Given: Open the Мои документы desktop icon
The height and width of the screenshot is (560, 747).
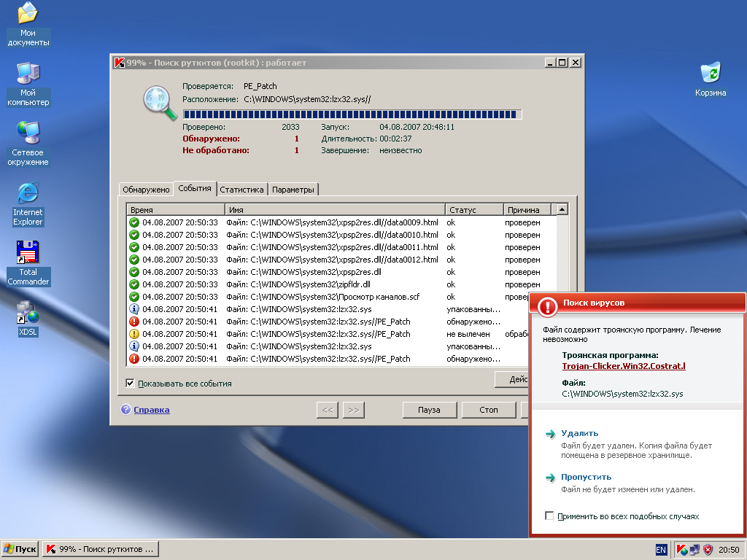Looking at the screenshot, I should 28,24.
